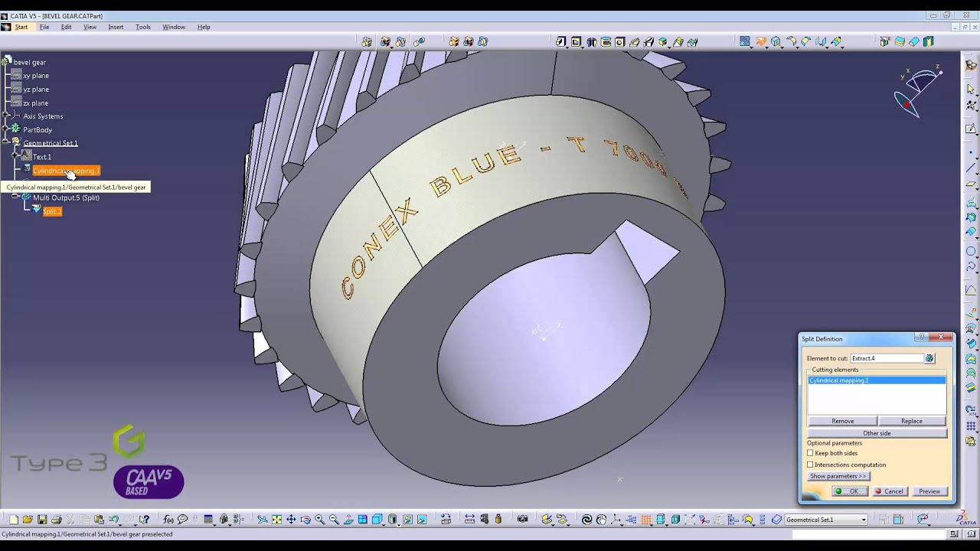Save the part with floppy icon
Viewport: 980px width, 551px height.
41,520
